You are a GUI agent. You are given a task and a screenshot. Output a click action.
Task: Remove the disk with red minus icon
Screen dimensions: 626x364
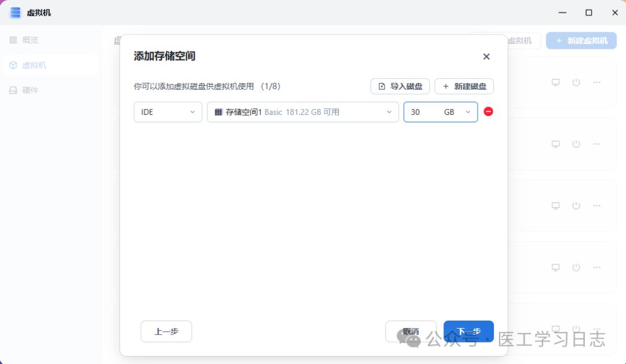[488, 112]
